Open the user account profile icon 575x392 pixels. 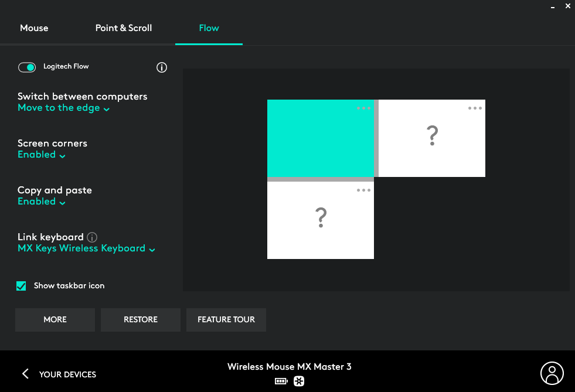pos(552,373)
